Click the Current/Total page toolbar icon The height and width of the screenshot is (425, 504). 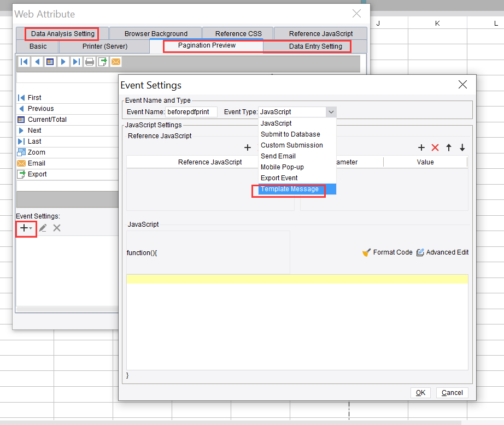[50, 62]
